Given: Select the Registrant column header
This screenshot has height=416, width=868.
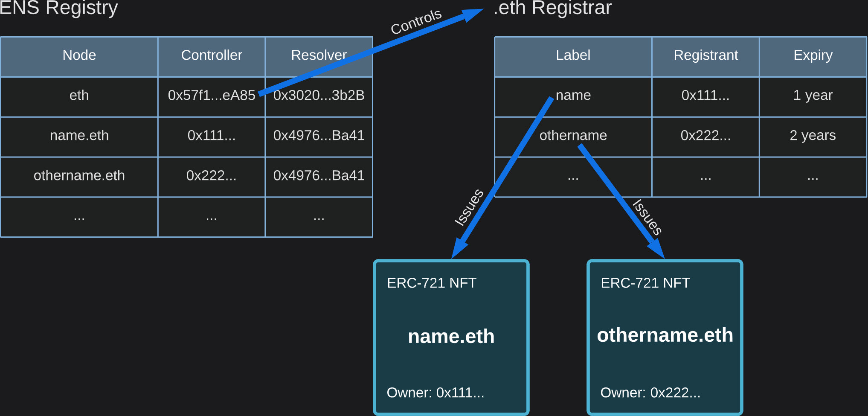Looking at the screenshot, I should click(x=705, y=55).
